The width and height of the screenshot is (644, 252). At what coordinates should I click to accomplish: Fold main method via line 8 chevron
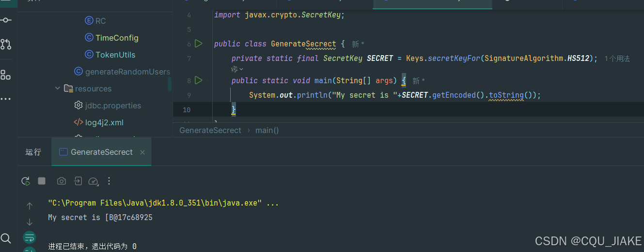click(209, 80)
